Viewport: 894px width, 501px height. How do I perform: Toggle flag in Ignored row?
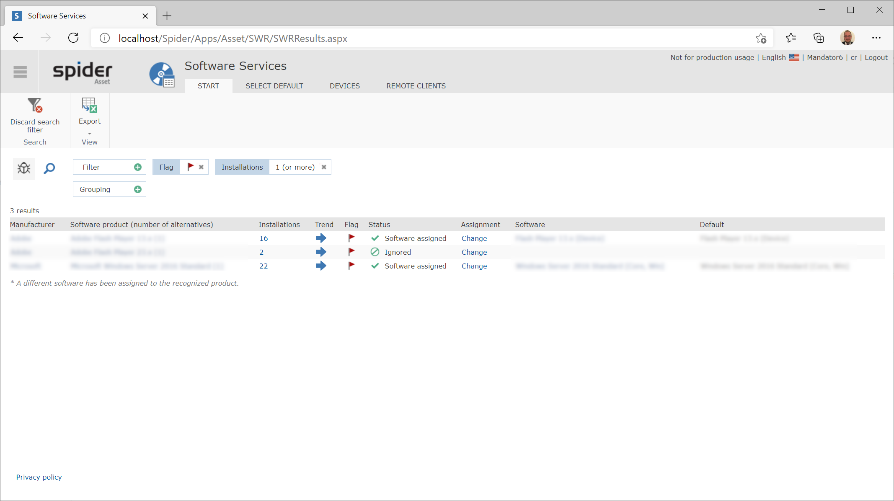[351, 252]
